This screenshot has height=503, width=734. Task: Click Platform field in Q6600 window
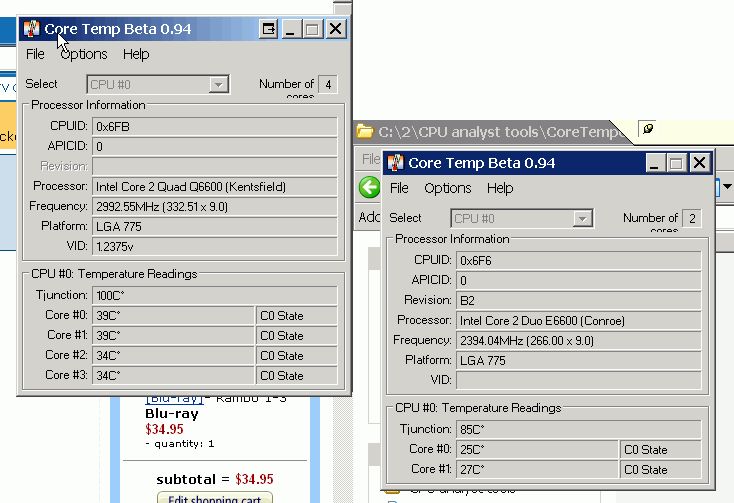point(215,226)
